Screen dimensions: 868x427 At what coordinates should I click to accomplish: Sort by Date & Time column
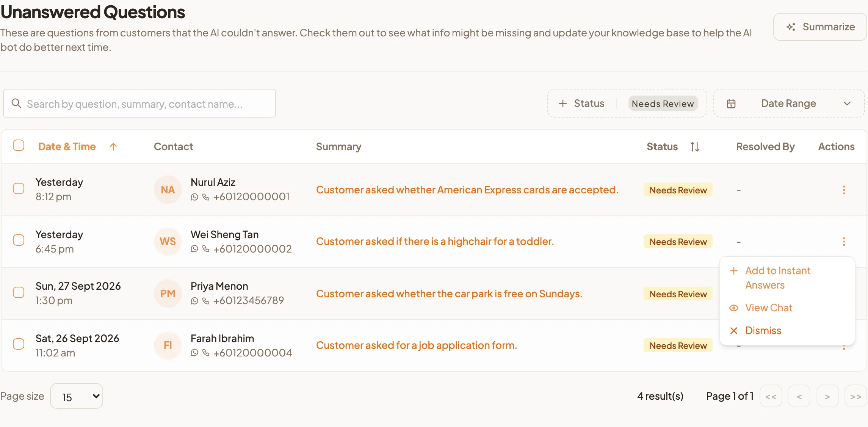coord(78,147)
